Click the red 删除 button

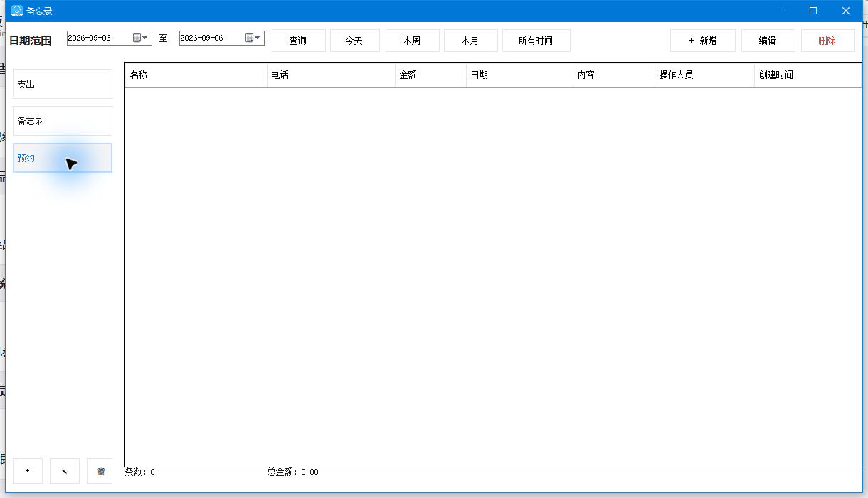[827, 41]
